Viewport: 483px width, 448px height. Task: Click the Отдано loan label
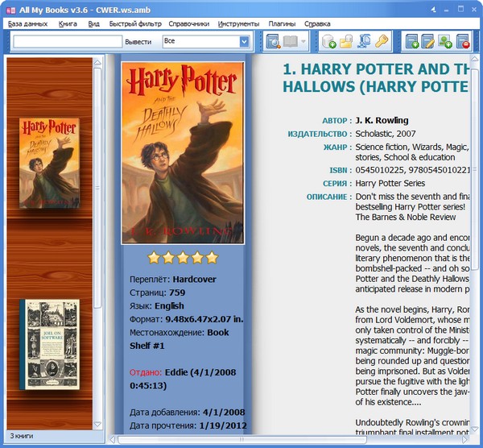(146, 372)
